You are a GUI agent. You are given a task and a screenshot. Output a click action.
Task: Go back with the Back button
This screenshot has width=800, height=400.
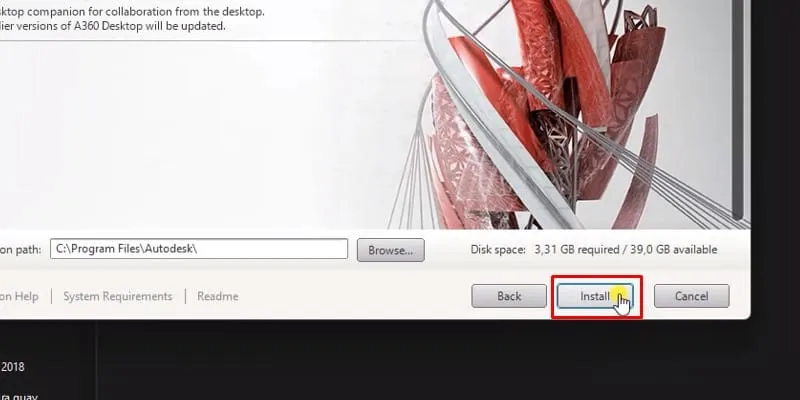(509, 296)
